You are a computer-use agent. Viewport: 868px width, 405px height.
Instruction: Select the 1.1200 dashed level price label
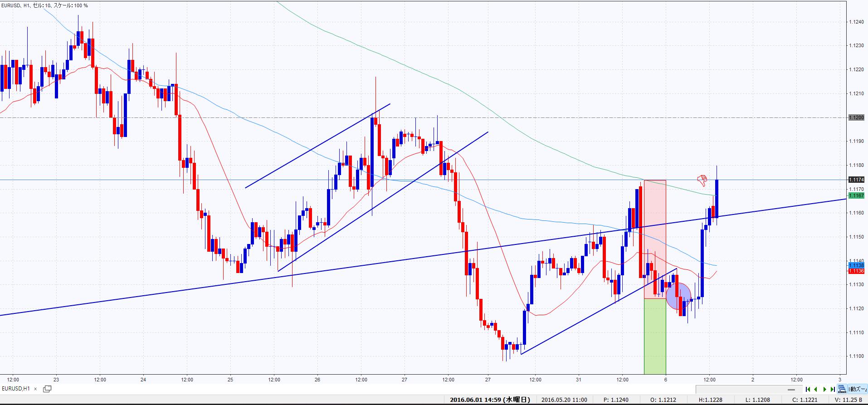[x=857, y=118]
